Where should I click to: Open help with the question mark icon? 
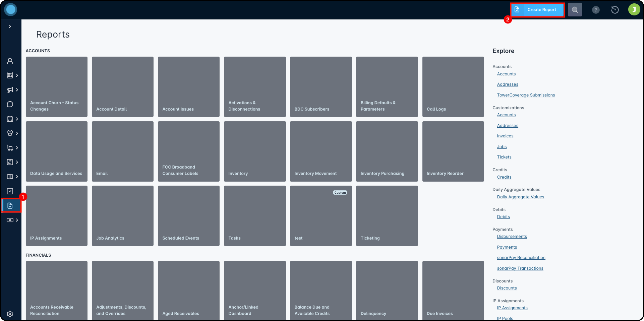(596, 10)
